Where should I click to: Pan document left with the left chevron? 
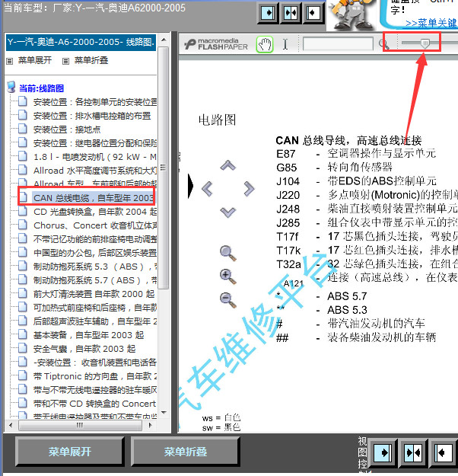click(x=207, y=189)
